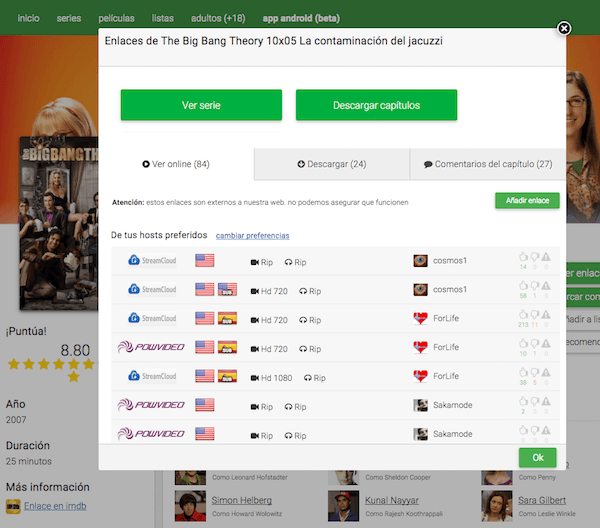Report the last Sakamode link with the warning icon
This screenshot has height=528, width=600.
[546, 431]
